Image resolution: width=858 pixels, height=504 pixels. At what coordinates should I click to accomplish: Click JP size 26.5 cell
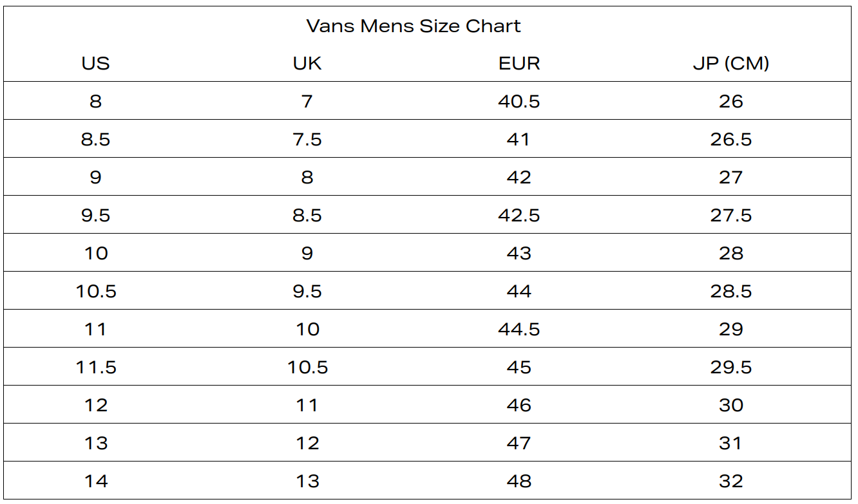point(731,139)
